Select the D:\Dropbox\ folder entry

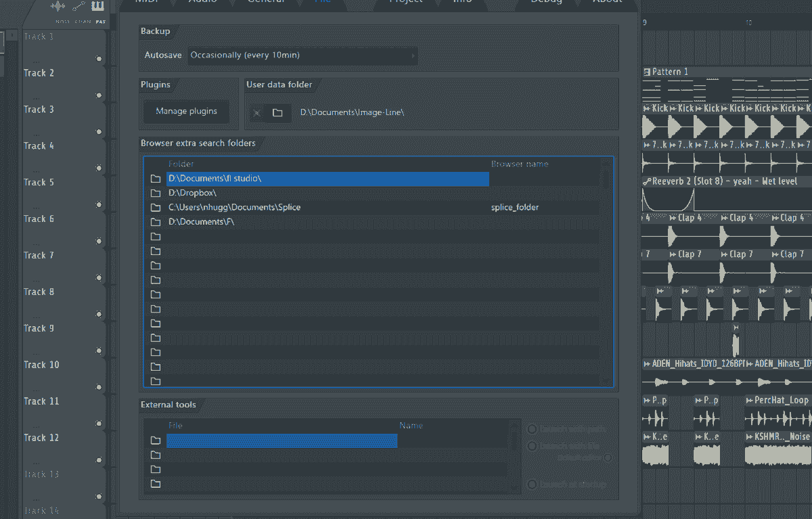pyautogui.click(x=328, y=193)
